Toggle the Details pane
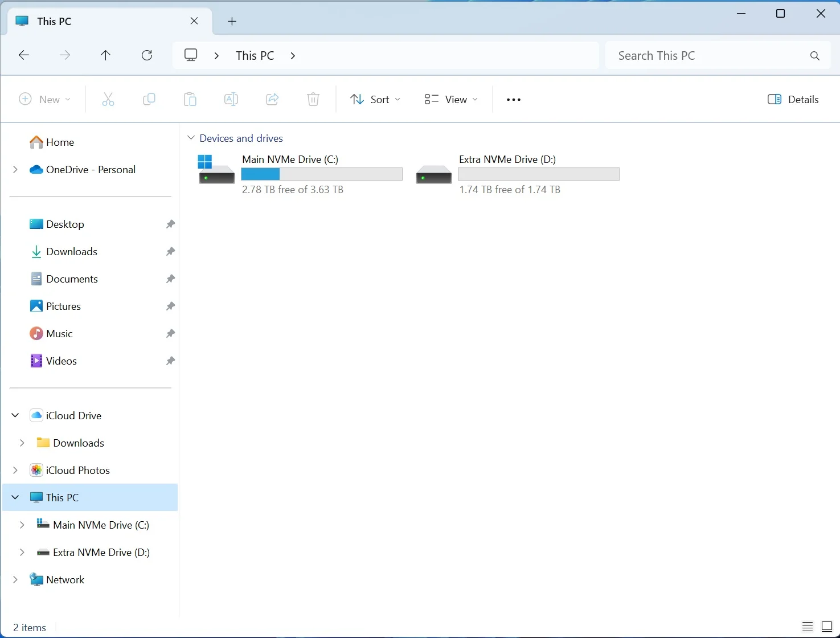 click(793, 100)
